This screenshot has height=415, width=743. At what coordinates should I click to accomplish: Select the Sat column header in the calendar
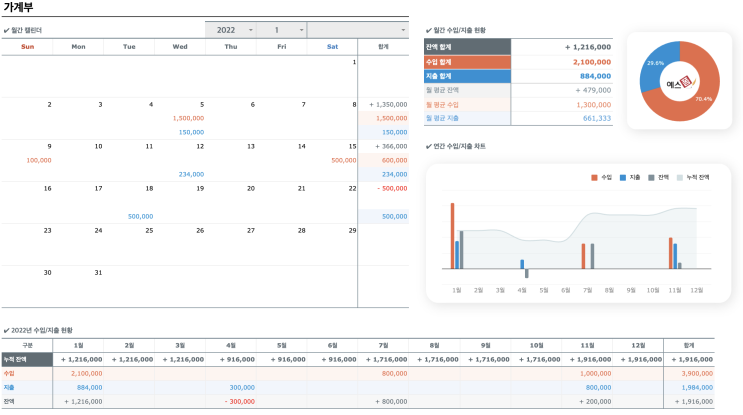pos(332,46)
